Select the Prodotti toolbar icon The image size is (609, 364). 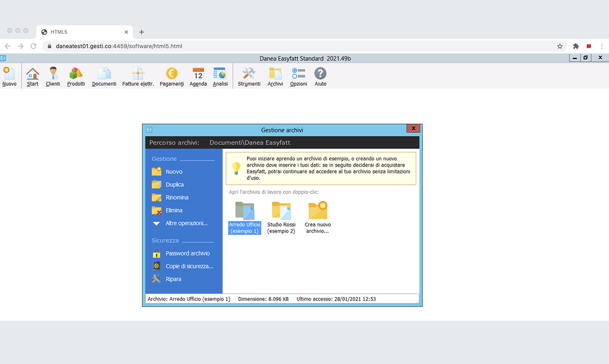pyautogui.click(x=75, y=76)
